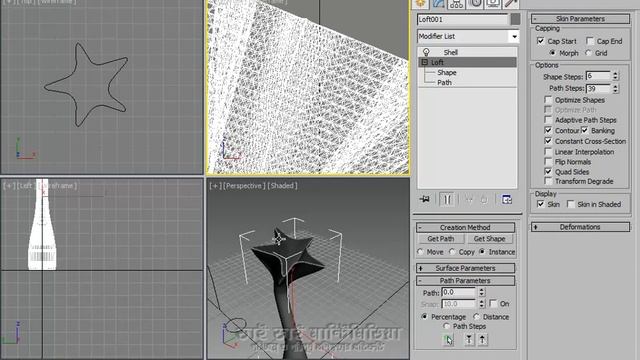This screenshot has width=640, height=360.
Task: Click the Path Steps spinner arrows
Action: click(616, 88)
